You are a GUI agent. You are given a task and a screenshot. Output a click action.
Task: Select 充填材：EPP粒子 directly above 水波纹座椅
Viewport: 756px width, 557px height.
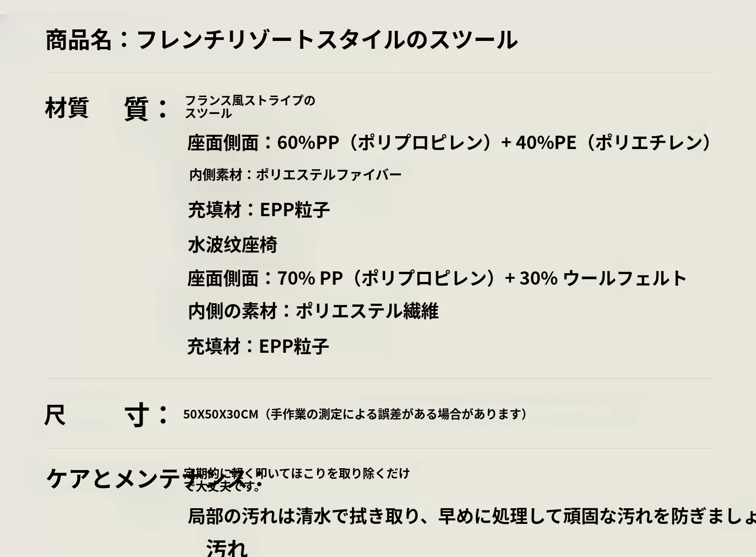point(259,210)
